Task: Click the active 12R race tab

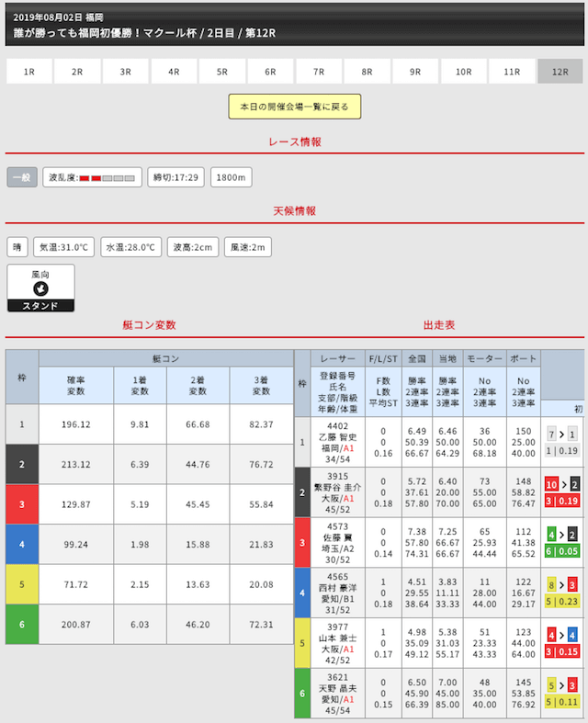Action: tap(560, 72)
